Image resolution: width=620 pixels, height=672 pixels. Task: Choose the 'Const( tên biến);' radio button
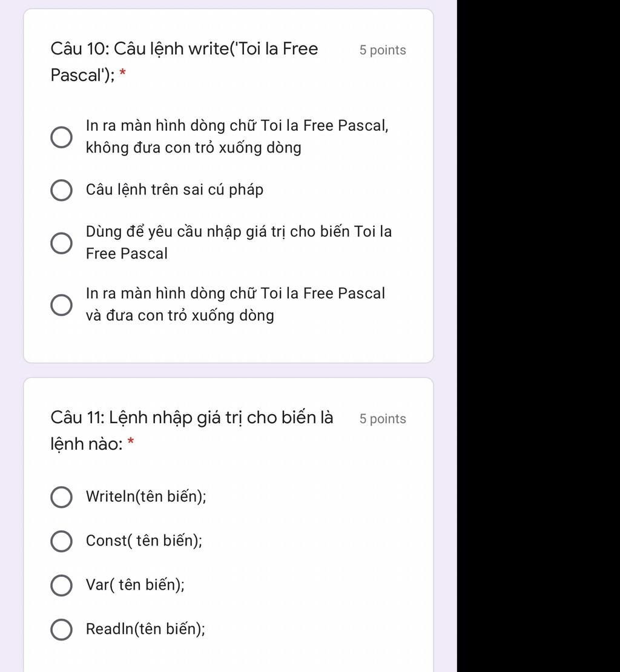tap(61, 541)
